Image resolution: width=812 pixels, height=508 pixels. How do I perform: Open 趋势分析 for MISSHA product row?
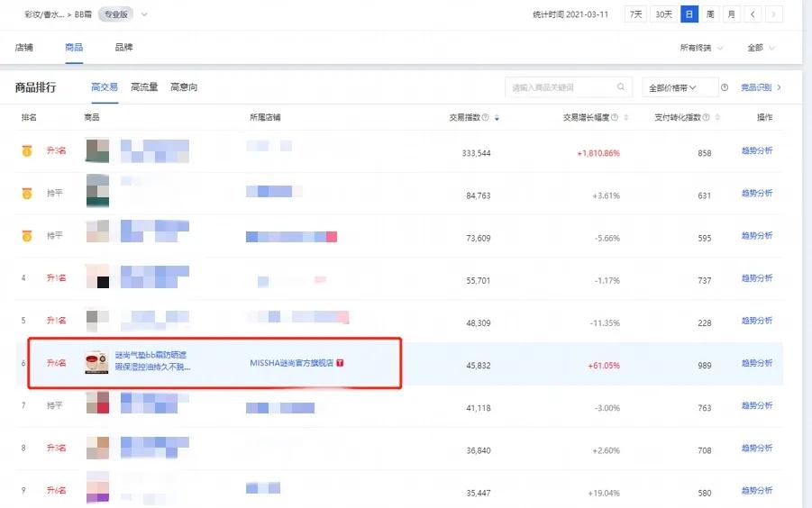756,363
